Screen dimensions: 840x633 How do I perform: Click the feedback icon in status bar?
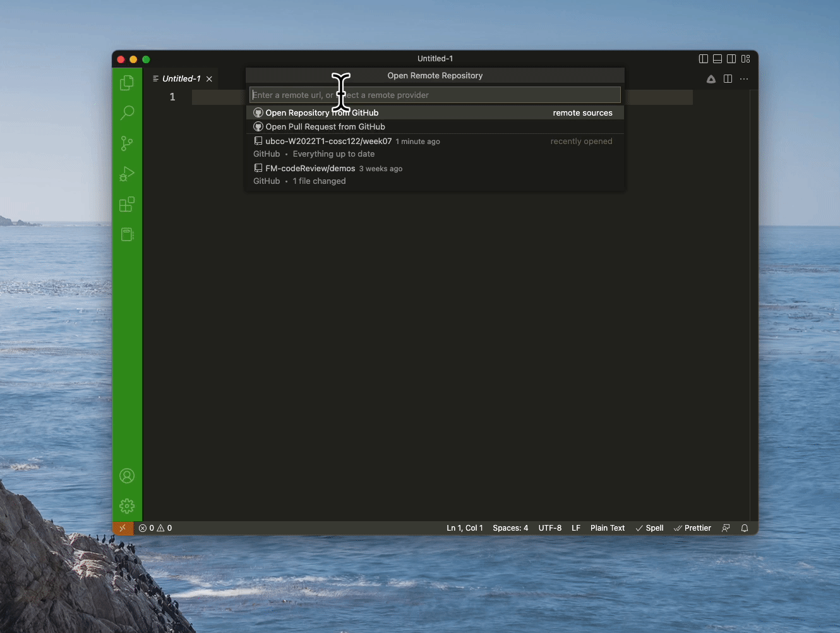pyautogui.click(x=726, y=528)
